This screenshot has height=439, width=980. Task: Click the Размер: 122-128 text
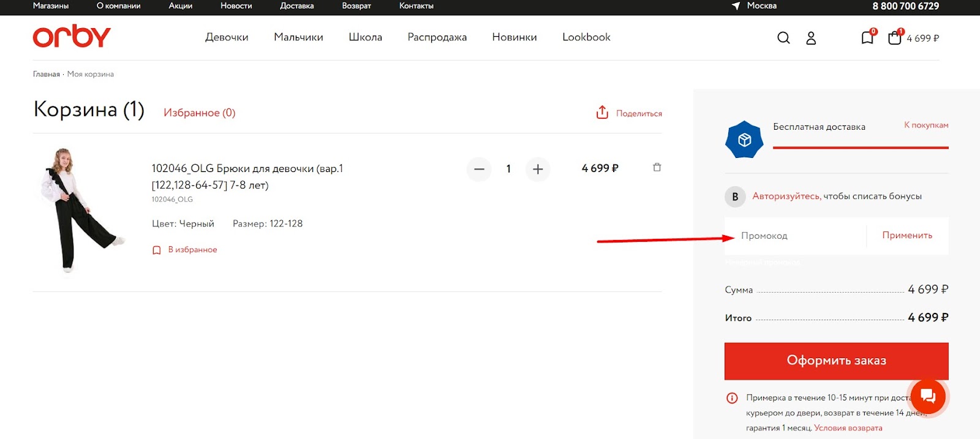click(268, 224)
